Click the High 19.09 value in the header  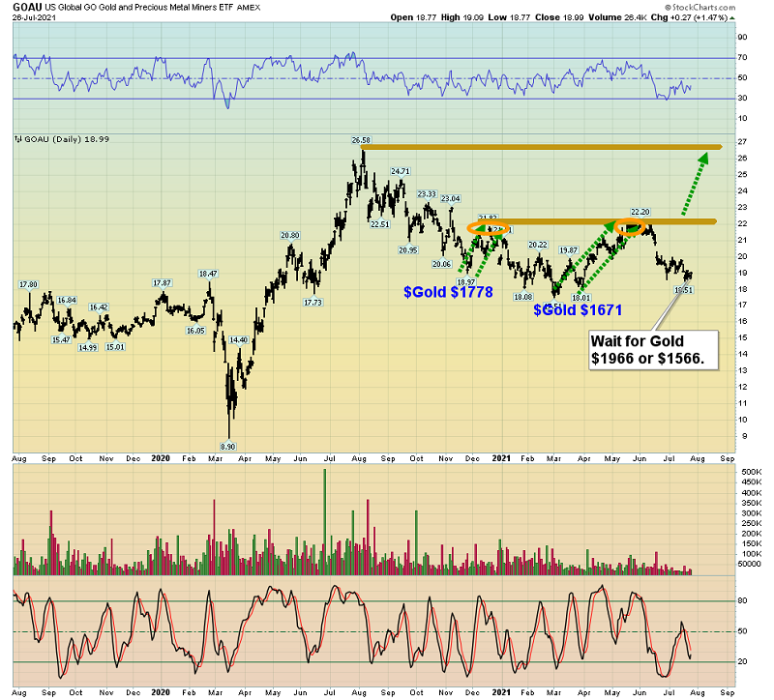(x=462, y=17)
